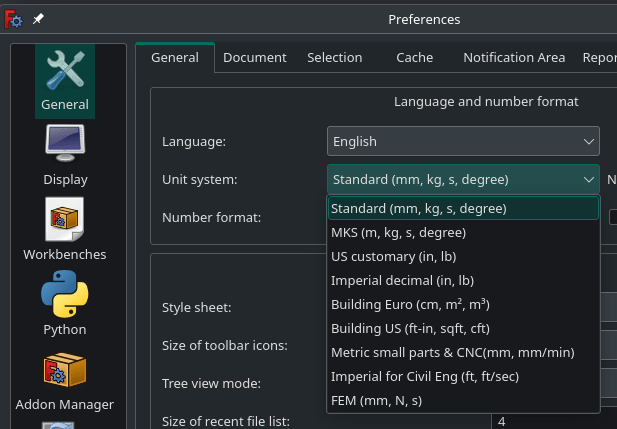617x429 pixels.
Task: Choose Building US (ft-in, sqft, cft) option
Action: point(463,329)
